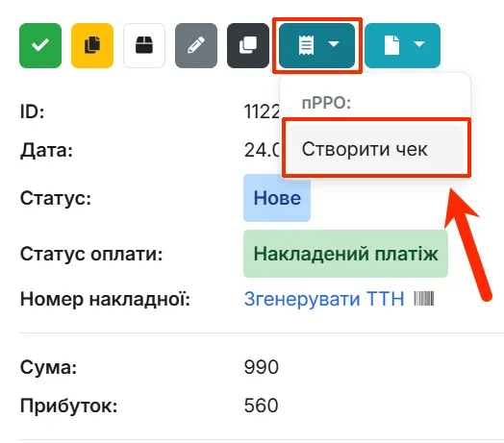Click the receipt icon in teal button

click(306, 45)
